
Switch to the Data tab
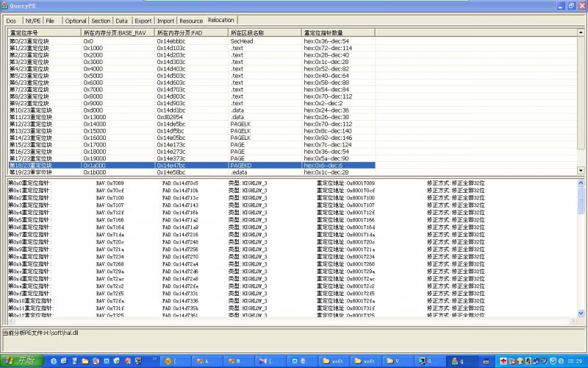121,21
